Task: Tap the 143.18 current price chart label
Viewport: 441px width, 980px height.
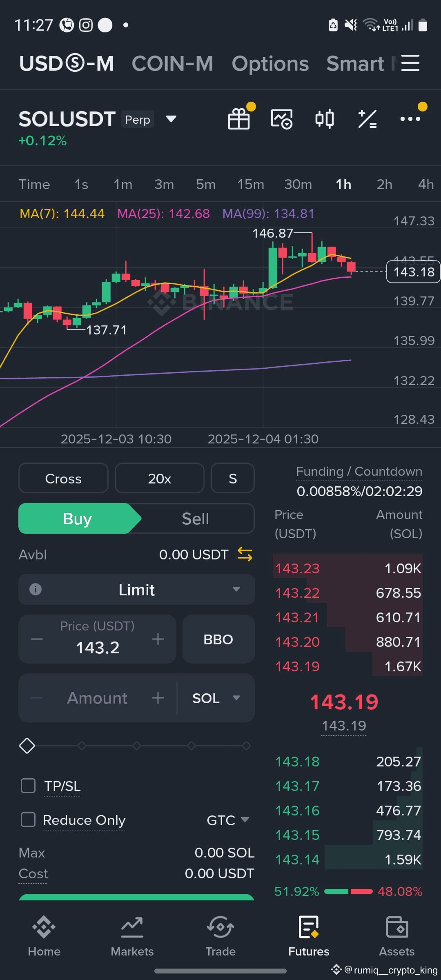Action: click(413, 272)
